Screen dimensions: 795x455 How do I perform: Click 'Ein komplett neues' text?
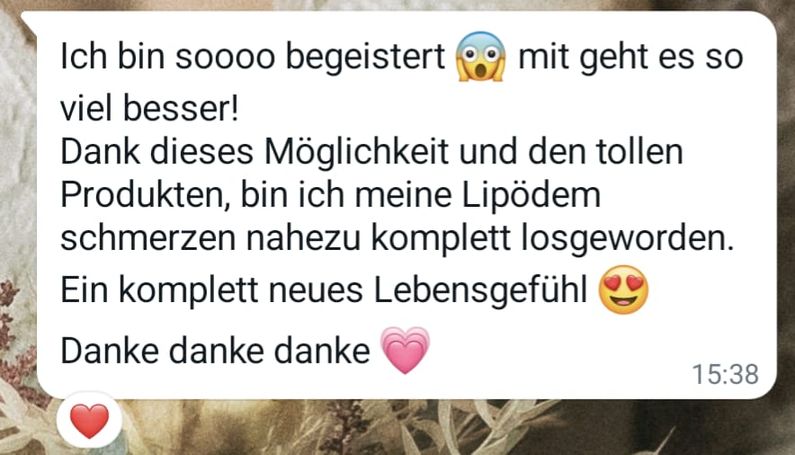(212, 290)
